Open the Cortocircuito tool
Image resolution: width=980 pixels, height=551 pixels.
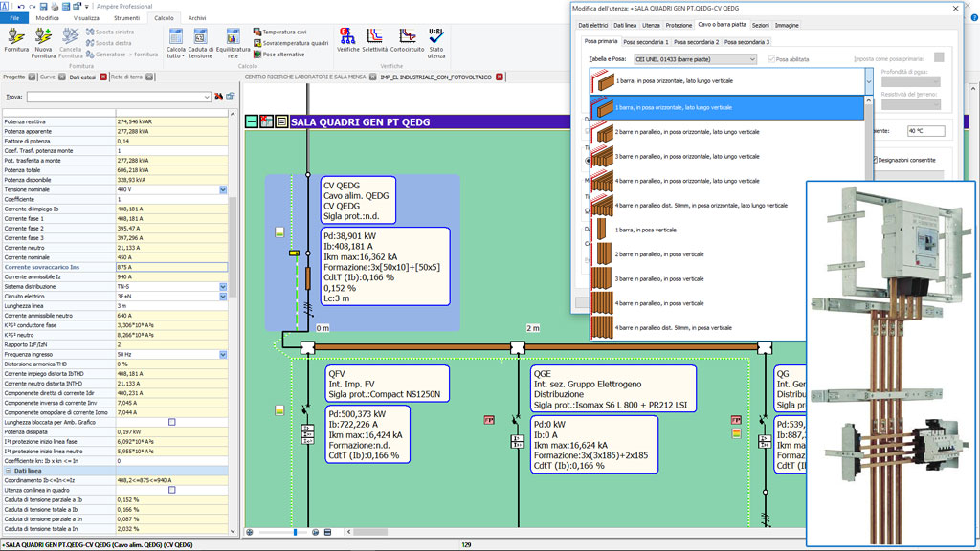pos(407,39)
